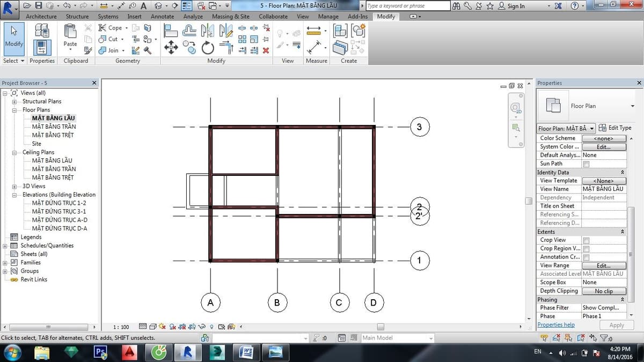Open MẶT BẰNG TRỆT under Floor Plans
The height and width of the screenshot is (362, 644).
53,135
